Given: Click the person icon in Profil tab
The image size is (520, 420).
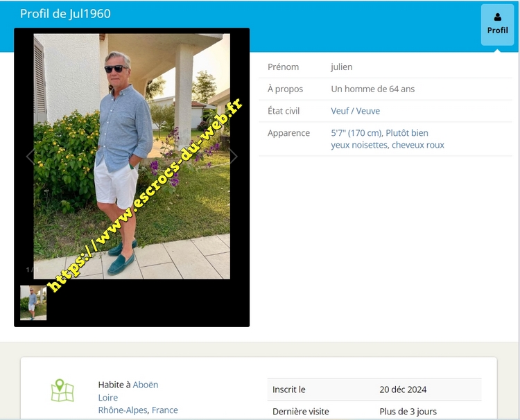Looking at the screenshot, I should coord(497,17).
